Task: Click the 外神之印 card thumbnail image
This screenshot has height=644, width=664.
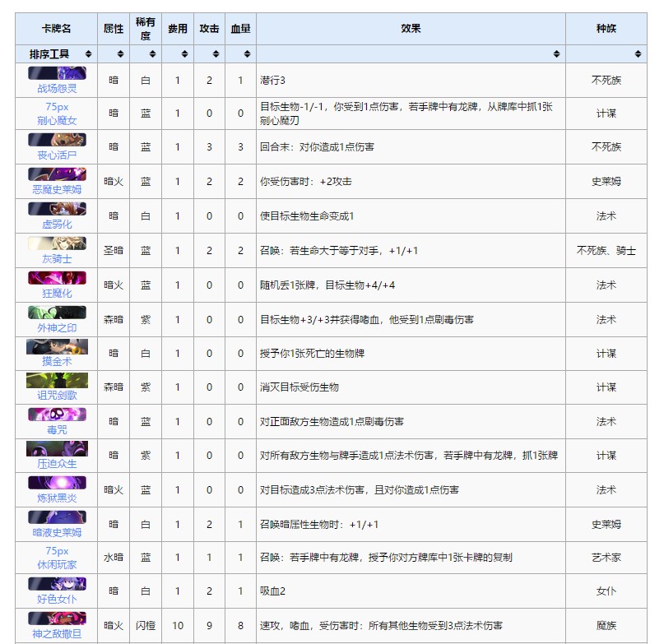Action: [57, 313]
